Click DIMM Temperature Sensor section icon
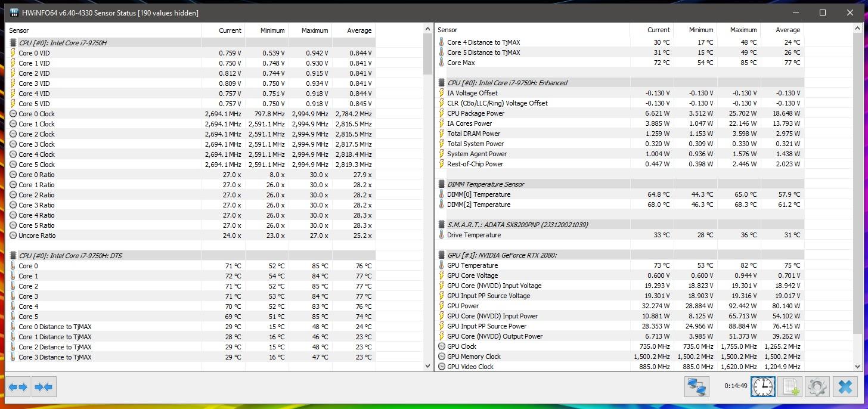This screenshot has width=868, height=409. [442, 184]
